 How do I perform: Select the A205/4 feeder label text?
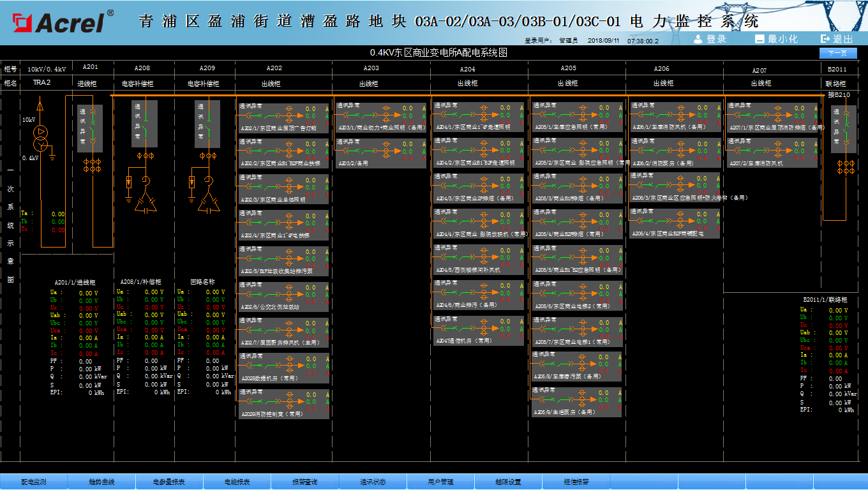(x=569, y=235)
